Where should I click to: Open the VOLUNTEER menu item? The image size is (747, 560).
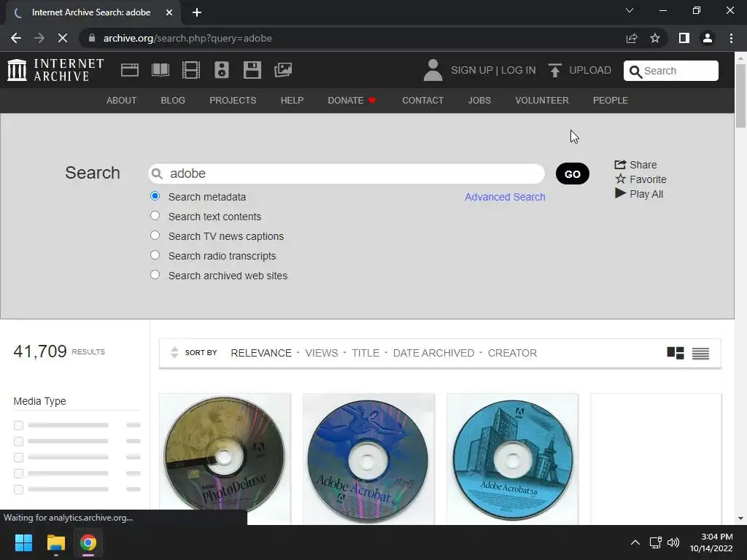[x=542, y=101]
